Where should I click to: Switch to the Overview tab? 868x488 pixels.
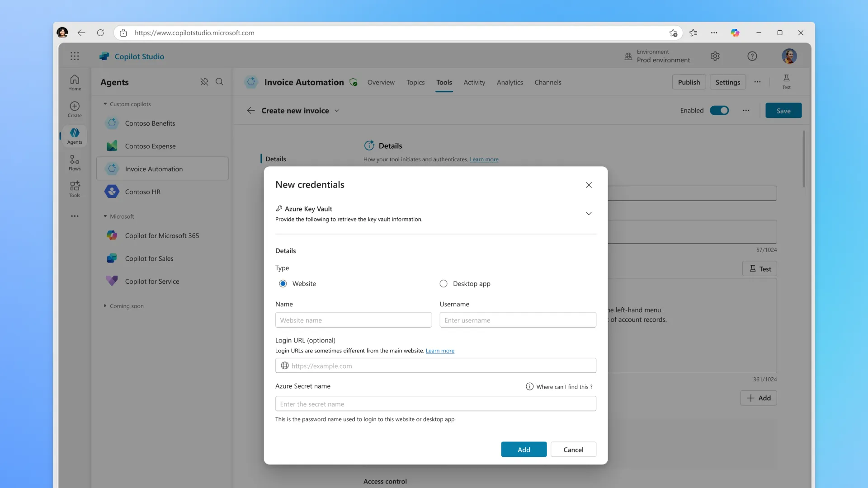pos(381,82)
